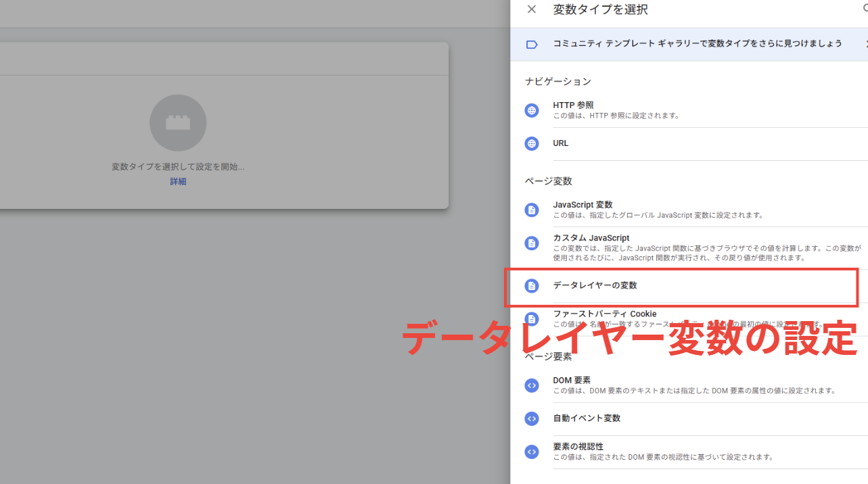The image size is (868, 484).
Task: Choose the DOM 要素 variable type
Action: coord(696,385)
